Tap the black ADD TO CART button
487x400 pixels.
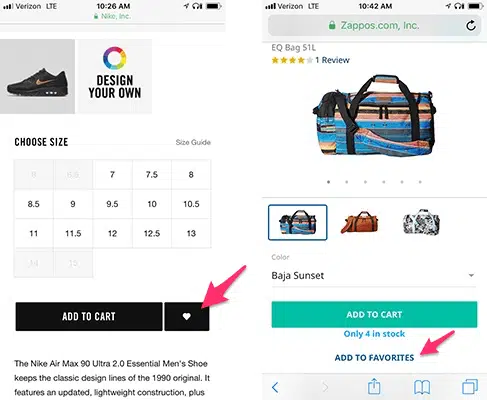tap(89, 316)
